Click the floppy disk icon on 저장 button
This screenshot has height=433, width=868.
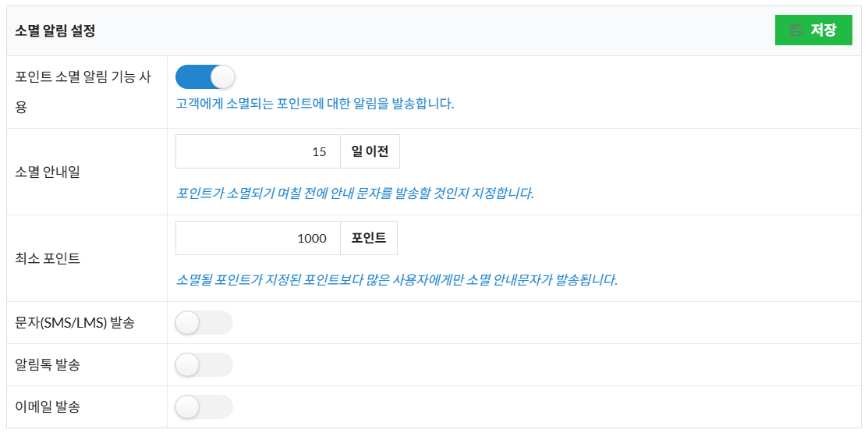click(796, 30)
